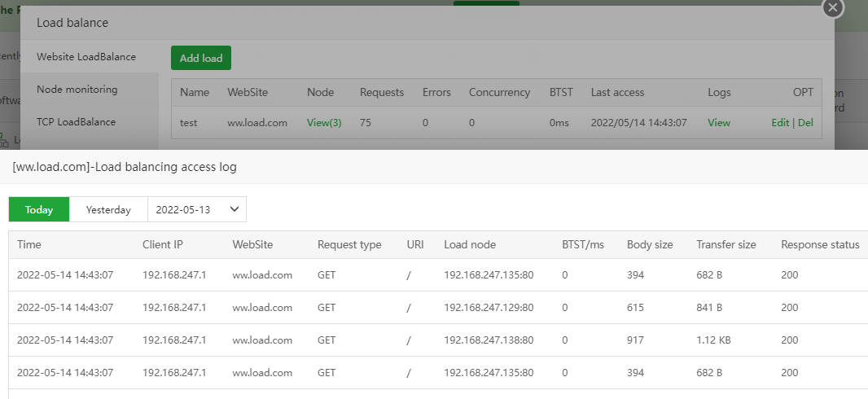The height and width of the screenshot is (399, 868).
Task: Close the Load balance dialog
Action: point(831,7)
